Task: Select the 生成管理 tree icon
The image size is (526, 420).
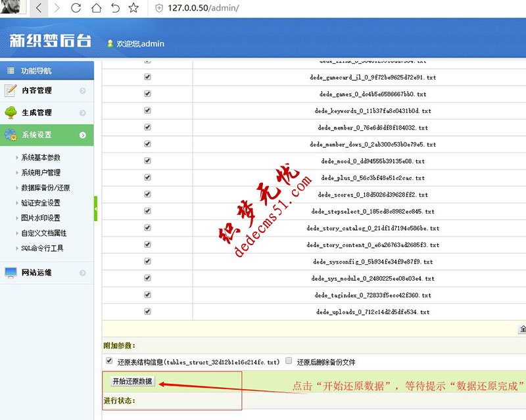Action: [12, 112]
